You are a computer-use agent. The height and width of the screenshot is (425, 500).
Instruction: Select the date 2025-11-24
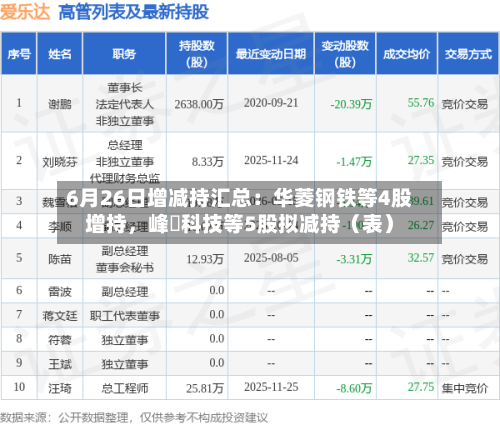point(271,160)
